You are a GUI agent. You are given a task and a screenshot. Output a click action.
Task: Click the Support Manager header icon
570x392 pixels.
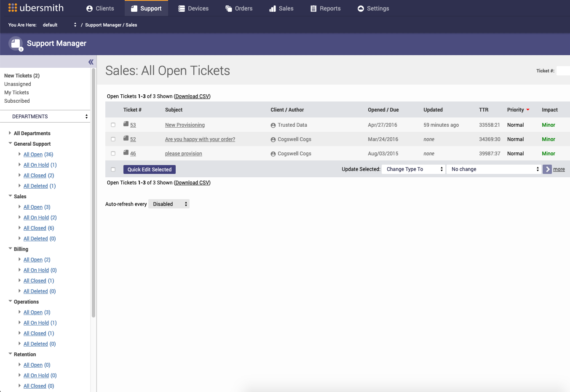click(x=16, y=43)
